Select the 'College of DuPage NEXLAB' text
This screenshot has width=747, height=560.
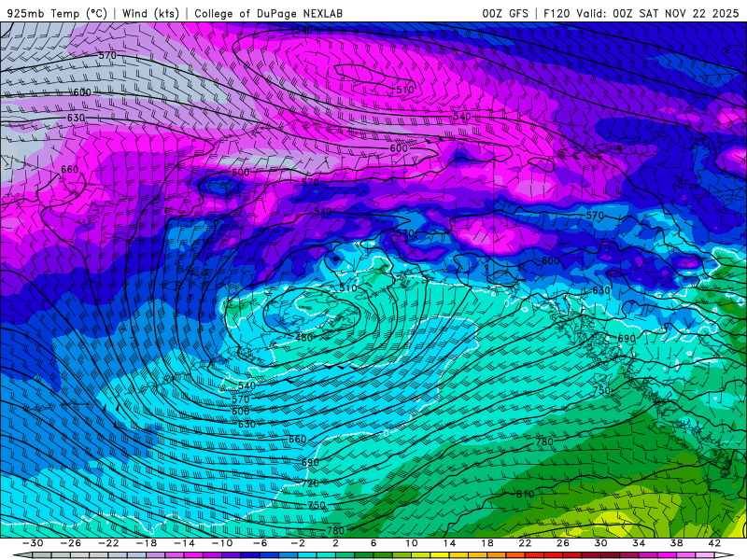[268, 13]
